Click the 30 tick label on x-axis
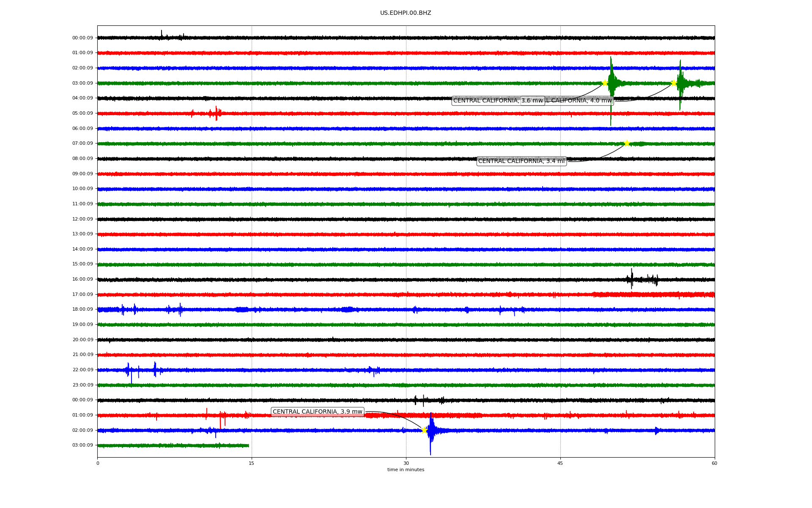 tap(406, 463)
